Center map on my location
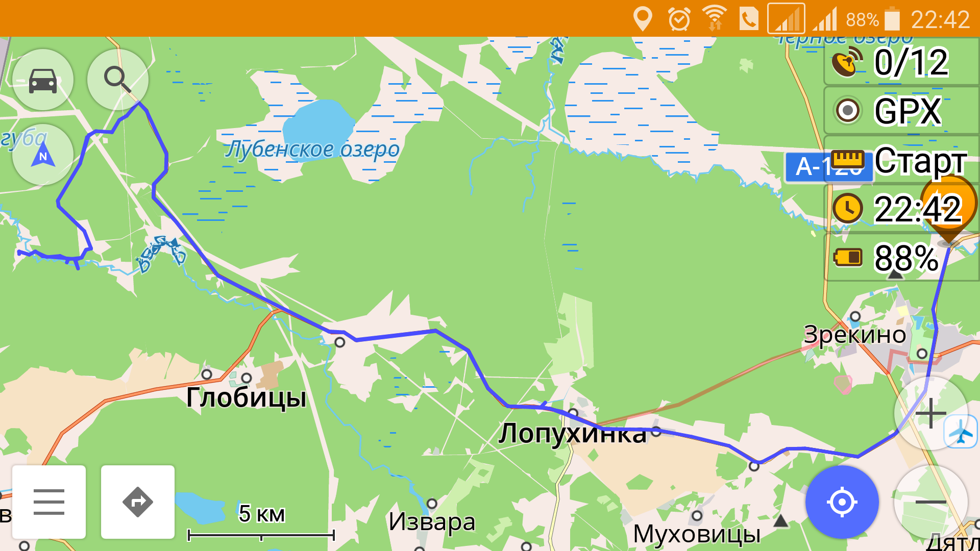Screen dimensions: 980x551 click(x=842, y=502)
